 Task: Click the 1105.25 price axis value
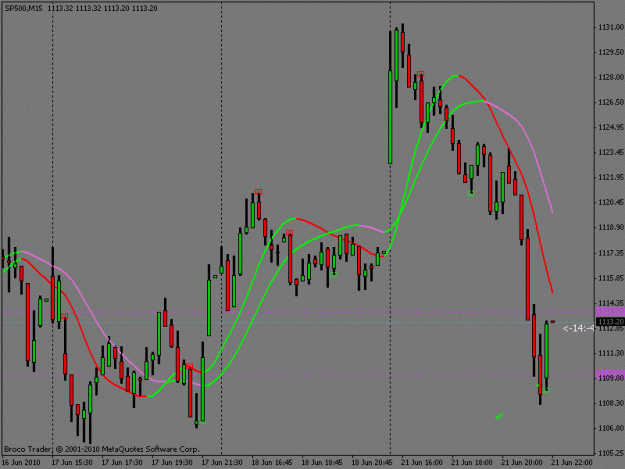[610, 453]
